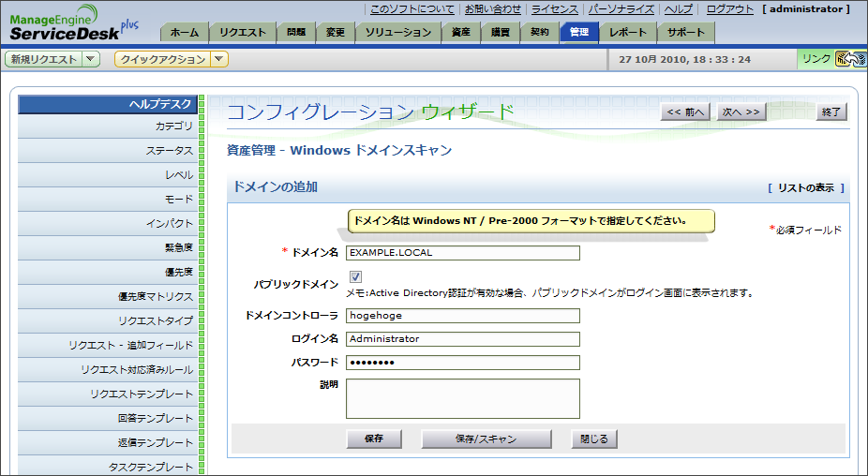Open the ソリューション tab
The height and width of the screenshot is (476, 868).
(x=398, y=33)
